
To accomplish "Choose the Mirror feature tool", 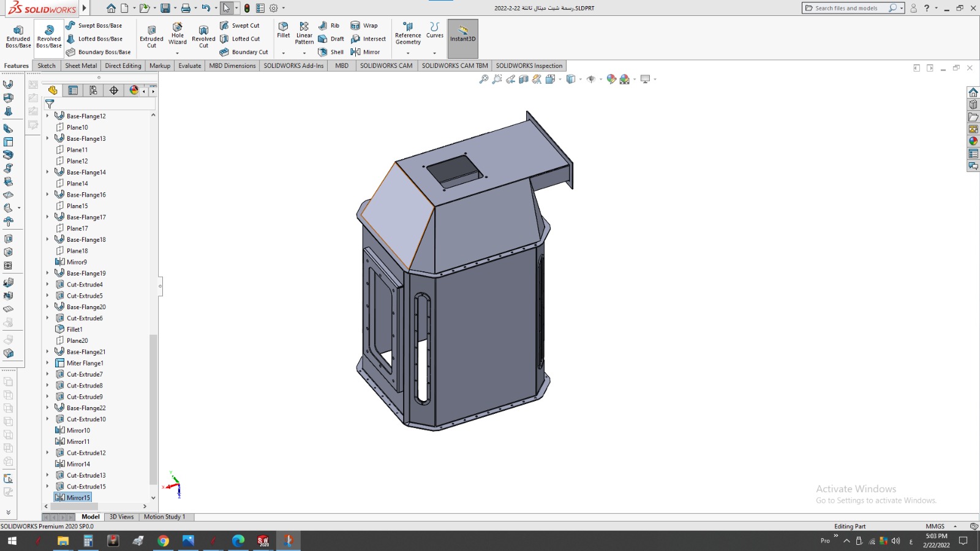I will coord(365,52).
